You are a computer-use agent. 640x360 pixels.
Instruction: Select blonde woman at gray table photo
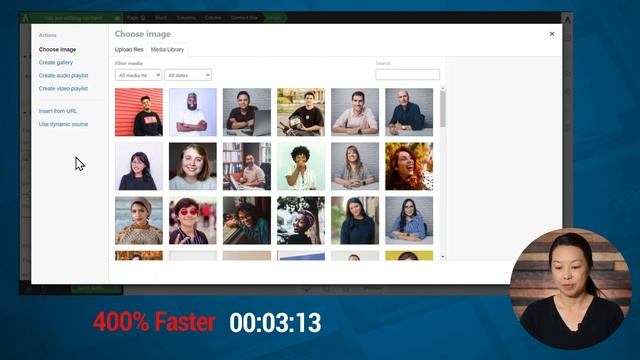[355, 166]
